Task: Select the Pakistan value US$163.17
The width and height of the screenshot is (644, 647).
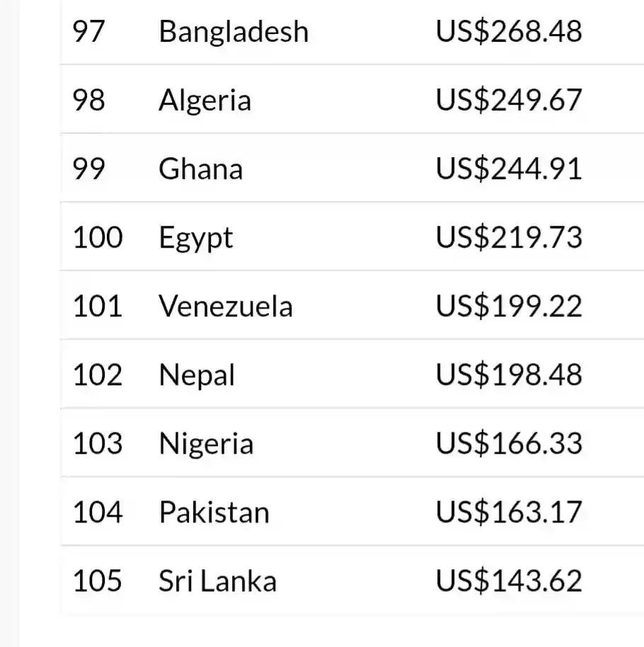Action: [x=509, y=512]
